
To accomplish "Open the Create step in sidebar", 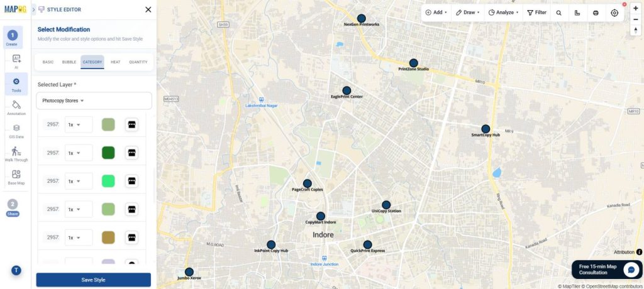I will pyautogui.click(x=13, y=37).
